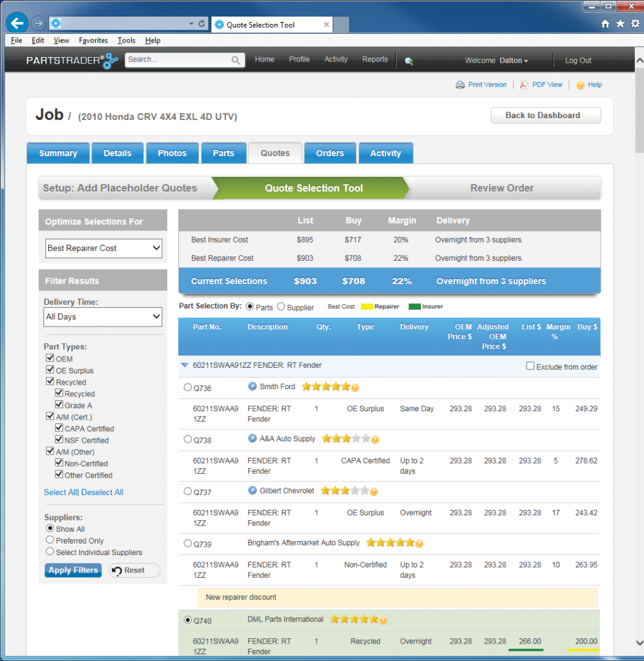Click the browser forward arrow button

(38, 23)
